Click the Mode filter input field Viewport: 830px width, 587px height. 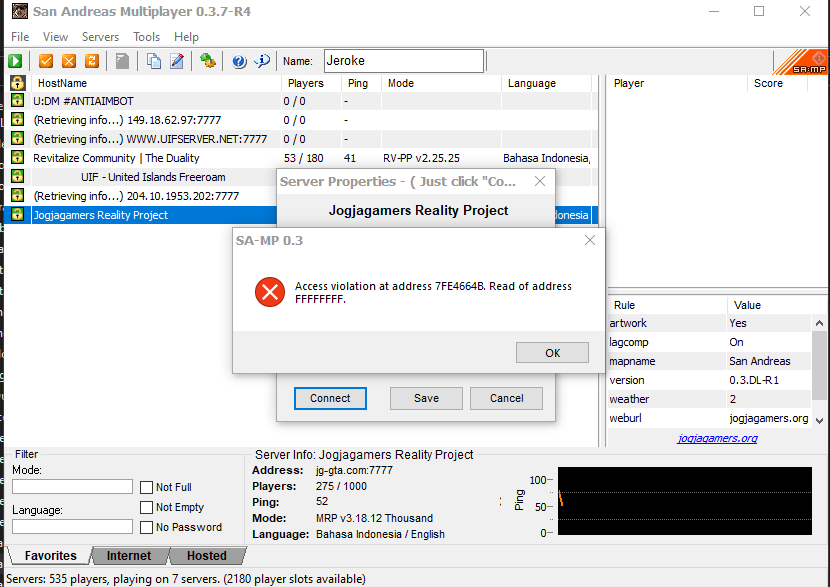73,486
